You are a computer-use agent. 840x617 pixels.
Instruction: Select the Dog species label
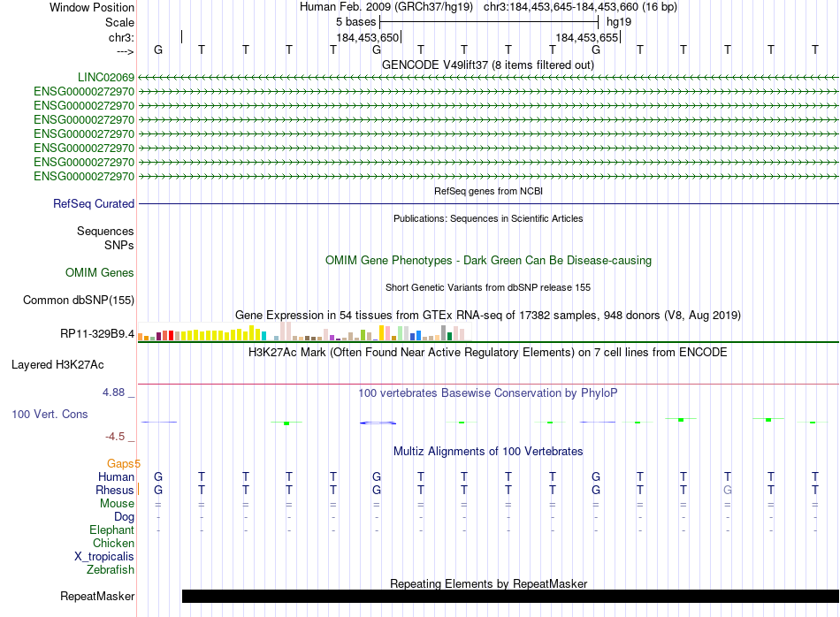coord(125,517)
